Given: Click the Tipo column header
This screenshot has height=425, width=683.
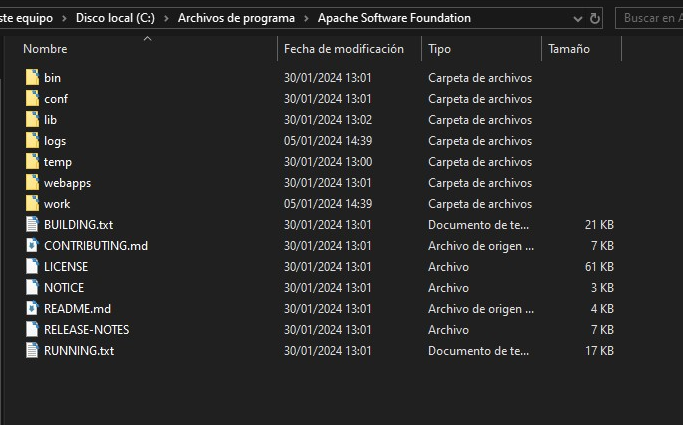Looking at the screenshot, I should click(x=439, y=49).
